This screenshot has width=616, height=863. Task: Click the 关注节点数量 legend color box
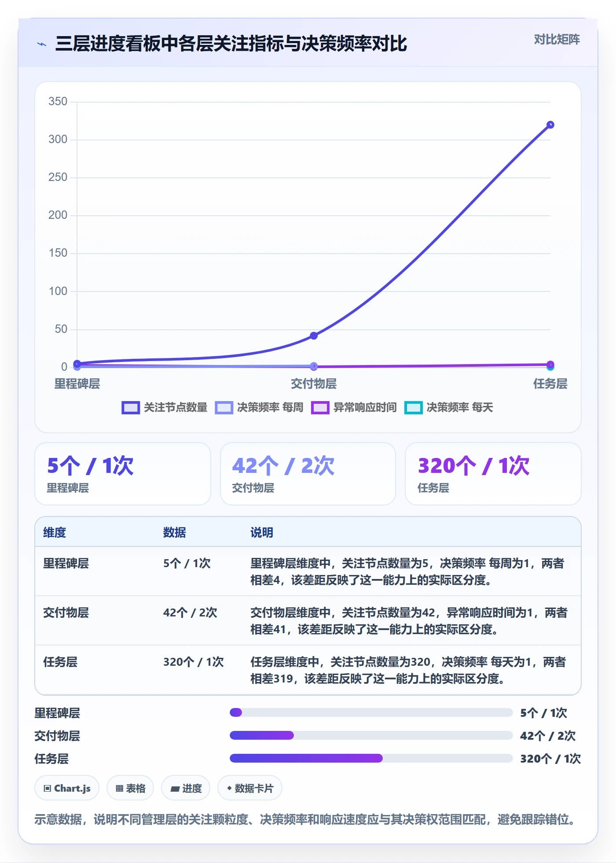[131, 408]
